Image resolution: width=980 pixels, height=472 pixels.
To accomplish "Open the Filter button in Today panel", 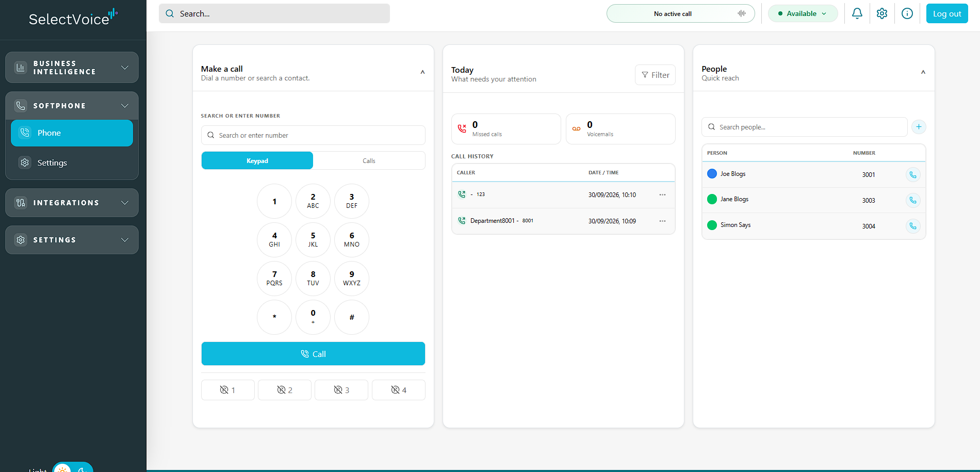I will [x=655, y=75].
